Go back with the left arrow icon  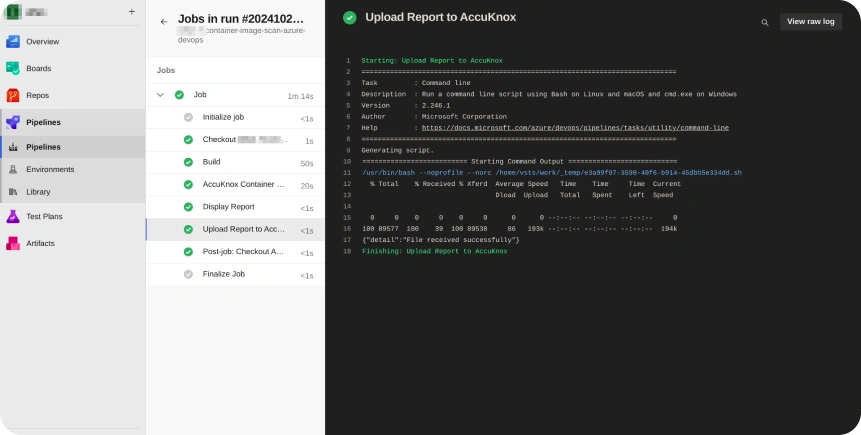click(x=164, y=21)
